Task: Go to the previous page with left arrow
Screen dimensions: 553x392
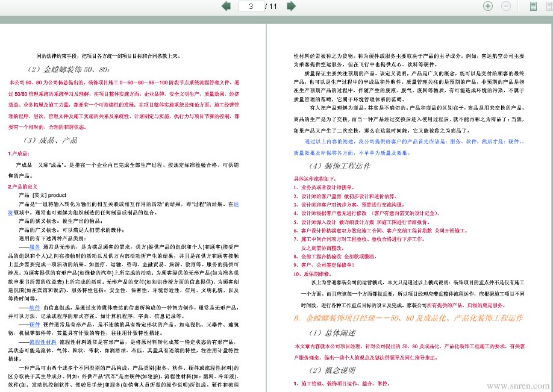Action: pyautogui.click(x=226, y=6)
